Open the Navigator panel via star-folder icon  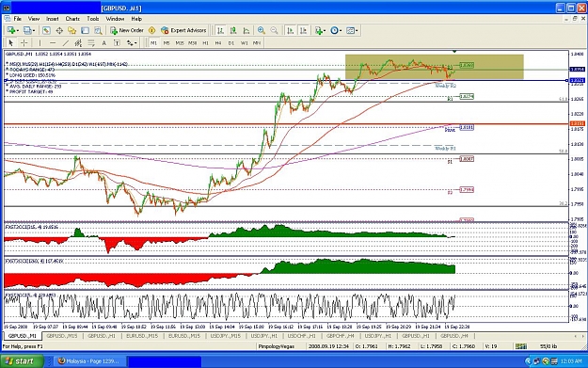[x=72, y=30]
